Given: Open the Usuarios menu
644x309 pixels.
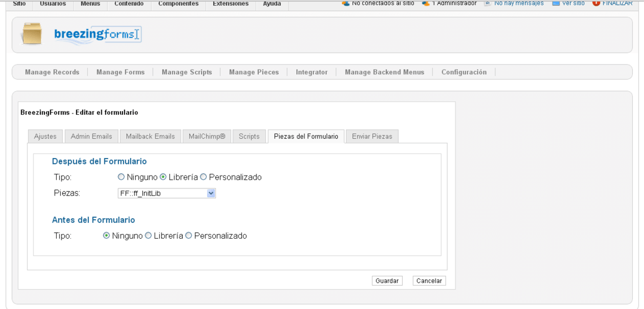Looking at the screenshot, I should [53, 4].
